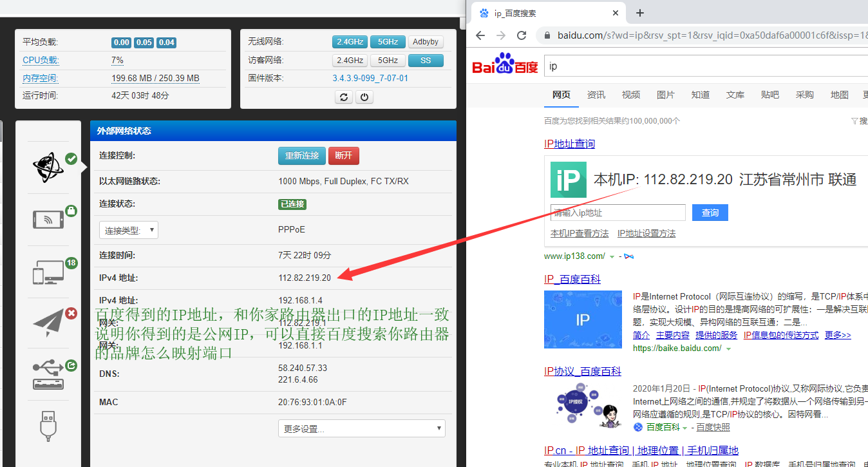The width and height of the screenshot is (868, 467).
Task: Toggle the Adbyby button
Action: click(426, 42)
